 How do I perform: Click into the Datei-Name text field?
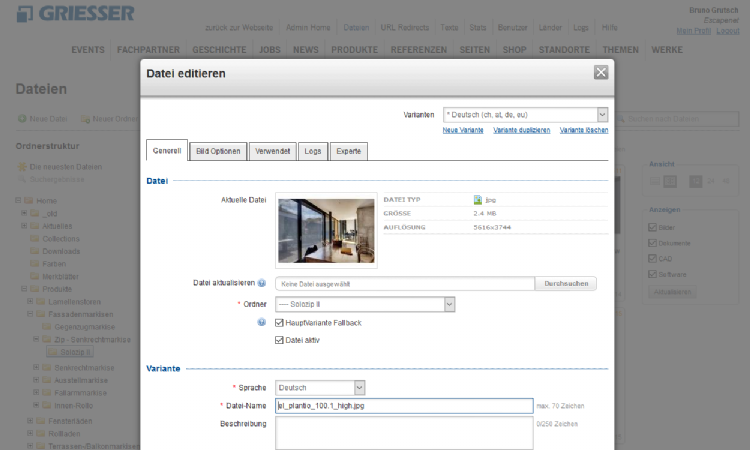404,406
